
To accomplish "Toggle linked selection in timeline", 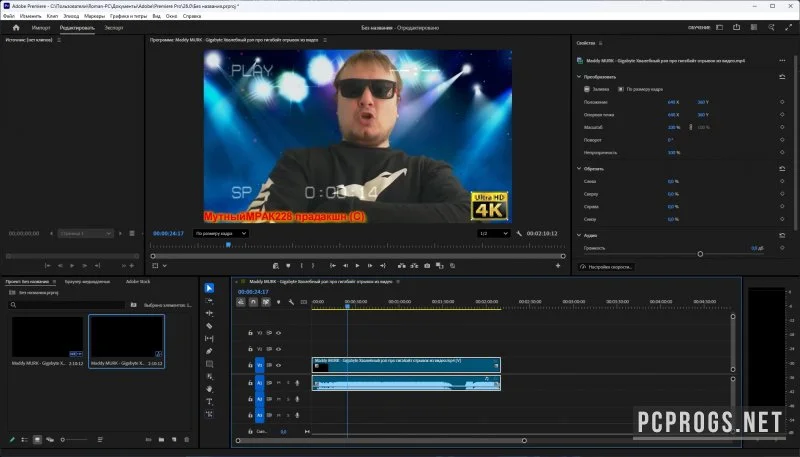I will point(266,302).
